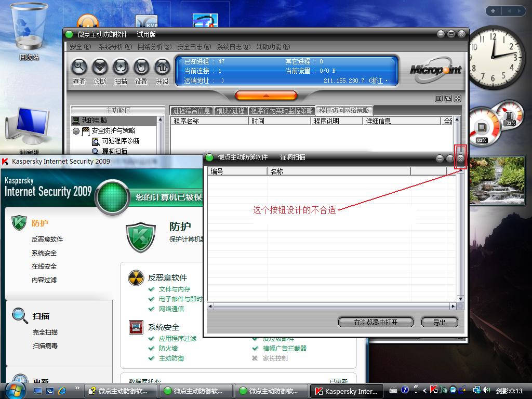The width and height of the screenshot is (532, 399).
Task: Open 内容过滤 in the Kaspersky sidebar
Action: 44,280
